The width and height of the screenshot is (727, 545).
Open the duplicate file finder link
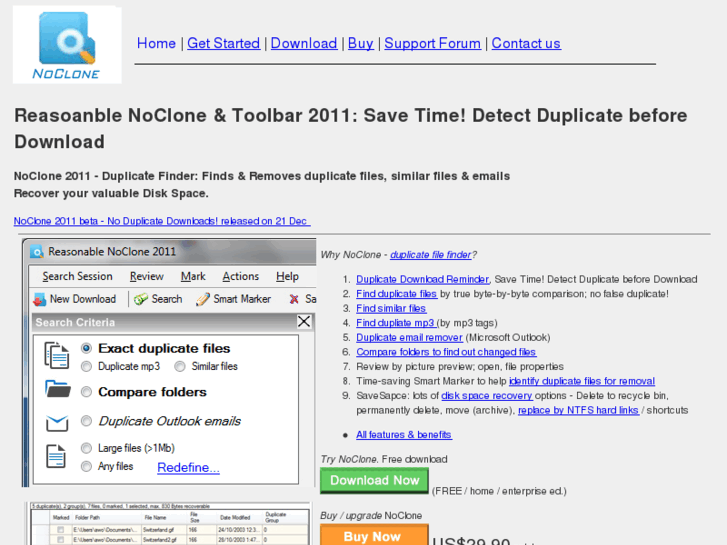tap(431, 255)
